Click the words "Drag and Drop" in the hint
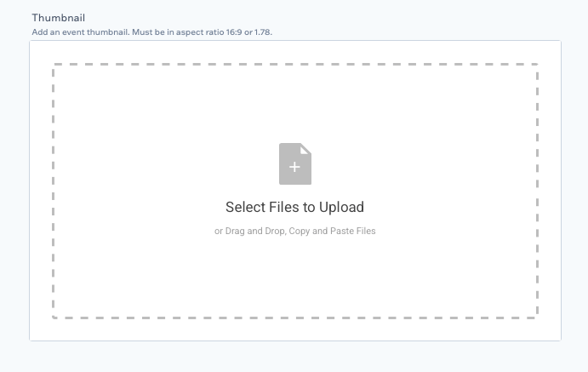The height and width of the screenshot is (372, 588). [x=253, y=231]
